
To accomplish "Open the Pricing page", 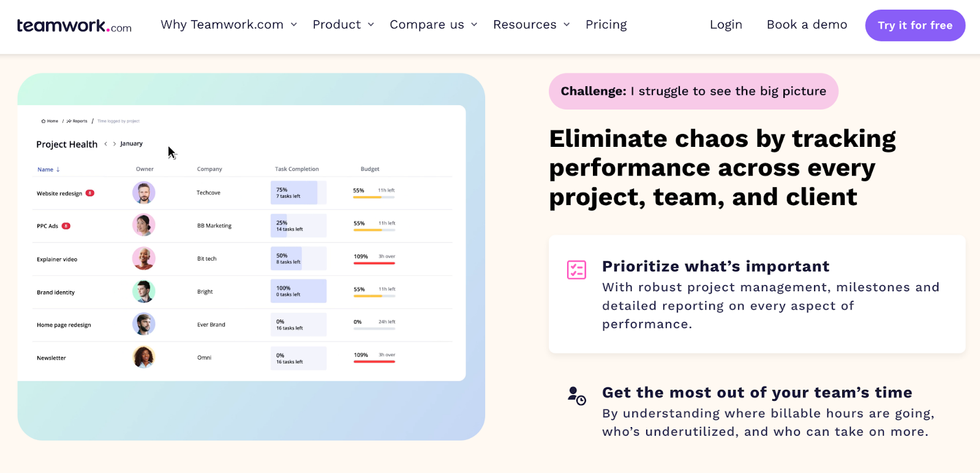I will 606,24.
